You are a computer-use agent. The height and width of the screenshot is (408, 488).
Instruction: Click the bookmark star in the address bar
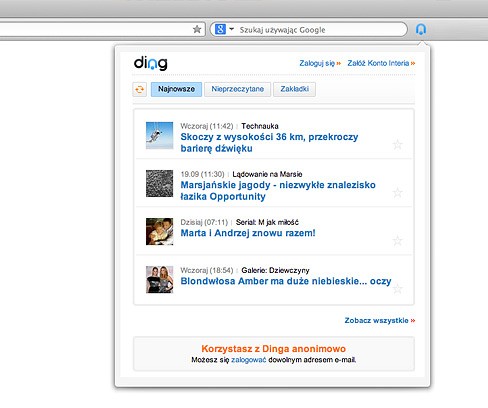tap(197, 29)
